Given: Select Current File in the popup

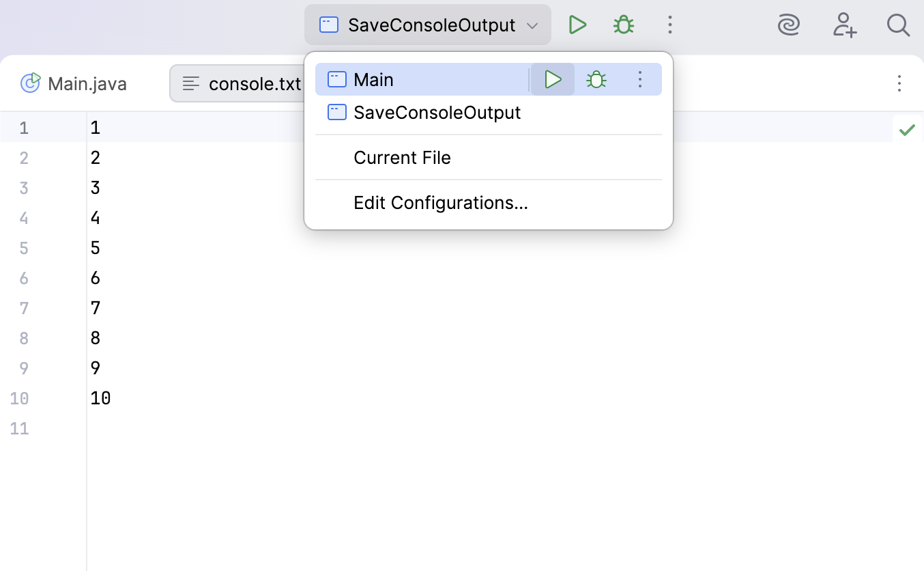Looking at the screenshot, I should pyautogui.click(x=402, y=157).
